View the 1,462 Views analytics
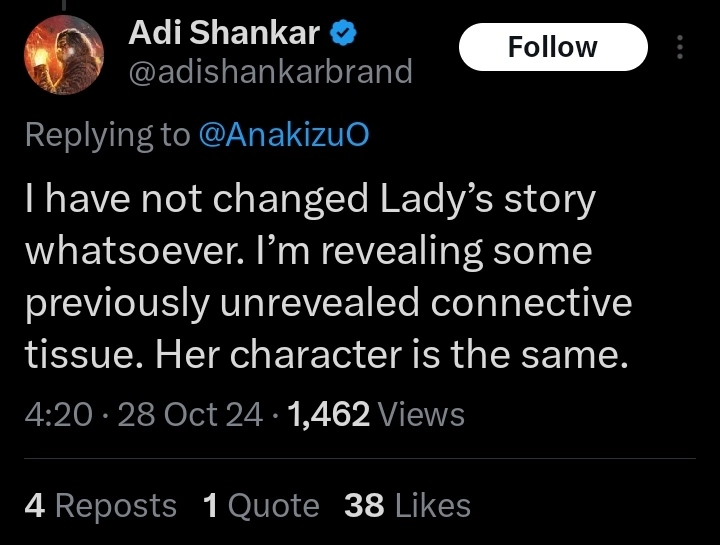 [x=376, y=414]
